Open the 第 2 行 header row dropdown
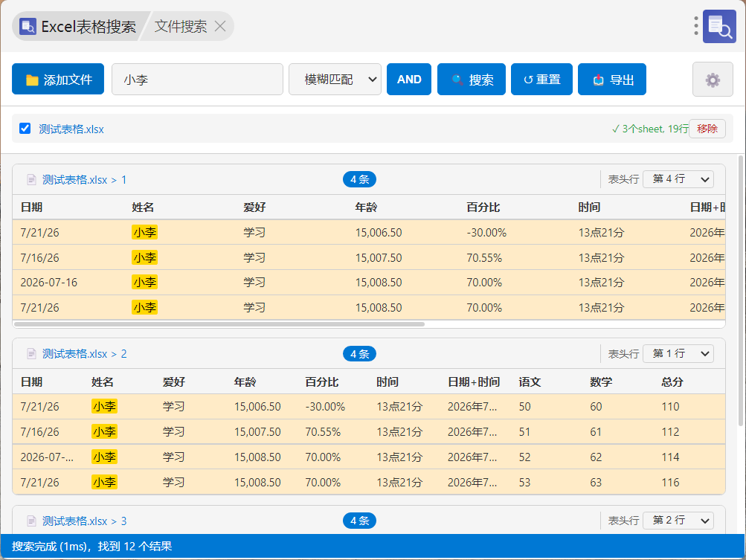 click(678, 521)
